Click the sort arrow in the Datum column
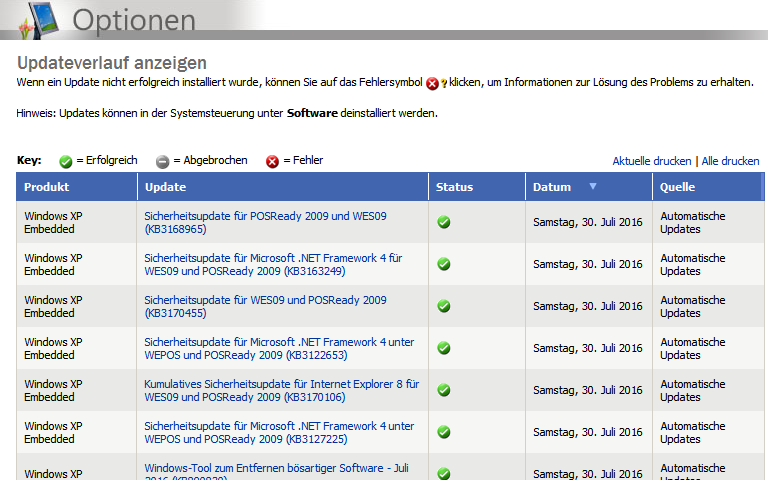 (x=593, y=186)
